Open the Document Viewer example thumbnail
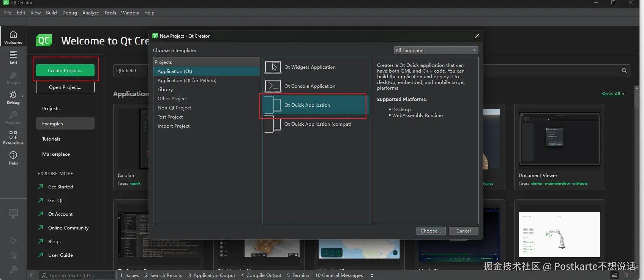The height and width of the screenshot is (280, 644). click(x=559, y=139)
